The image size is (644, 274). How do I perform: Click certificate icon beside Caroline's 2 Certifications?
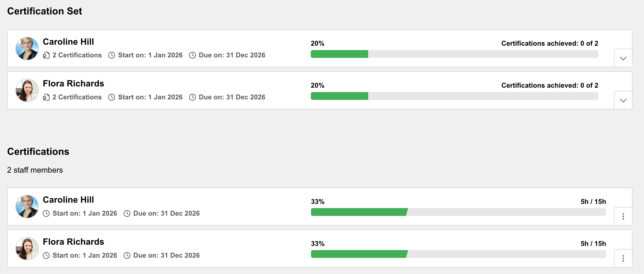tap(46, 55)
